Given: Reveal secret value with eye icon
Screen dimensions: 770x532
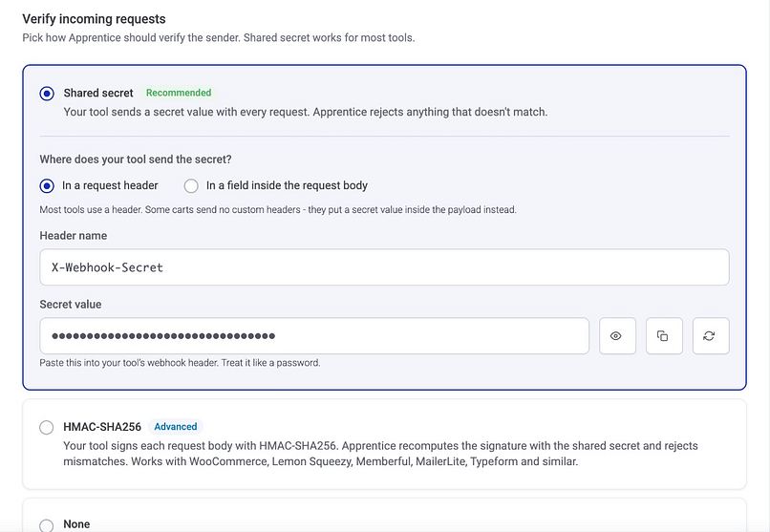Looking at the screenshot, I should 617,335.
